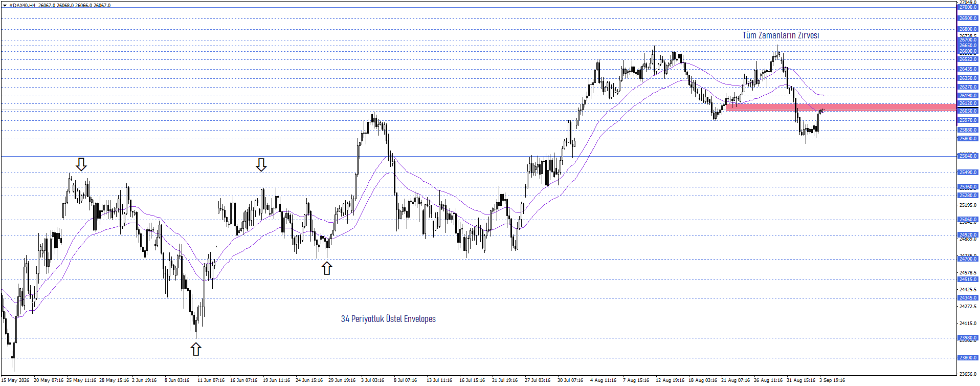Click the 24515.0 price level label
980x386 pixels.
(x=968, y=280)
